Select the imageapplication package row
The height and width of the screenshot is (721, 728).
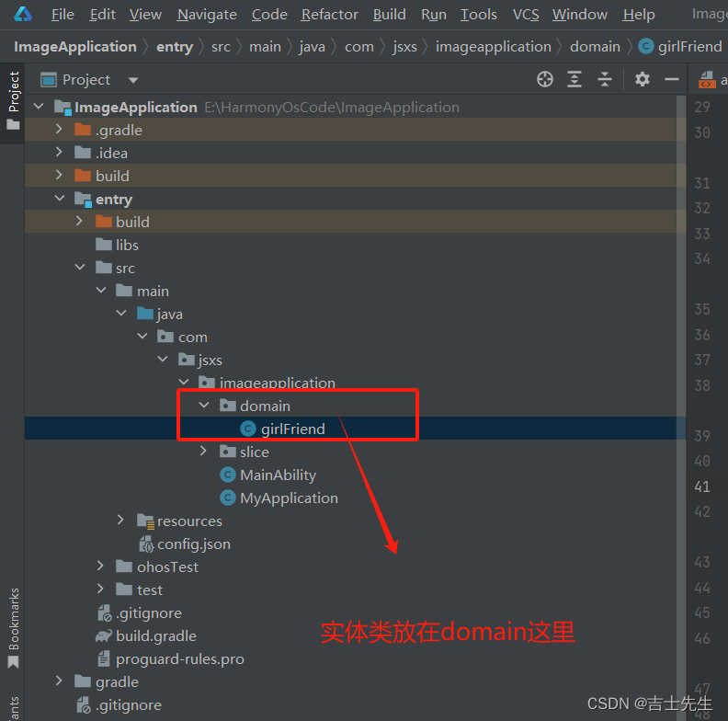[x=355, y=383]
